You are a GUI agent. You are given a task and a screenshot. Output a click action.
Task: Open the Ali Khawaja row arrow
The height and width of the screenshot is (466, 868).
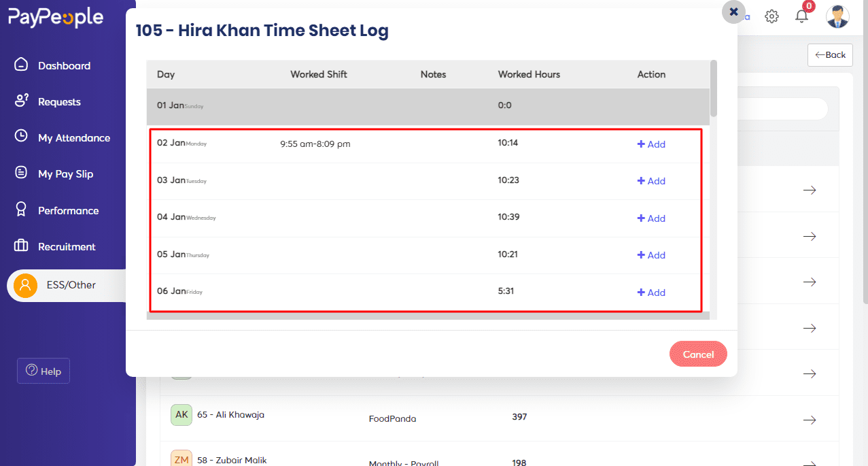(810, 420)
